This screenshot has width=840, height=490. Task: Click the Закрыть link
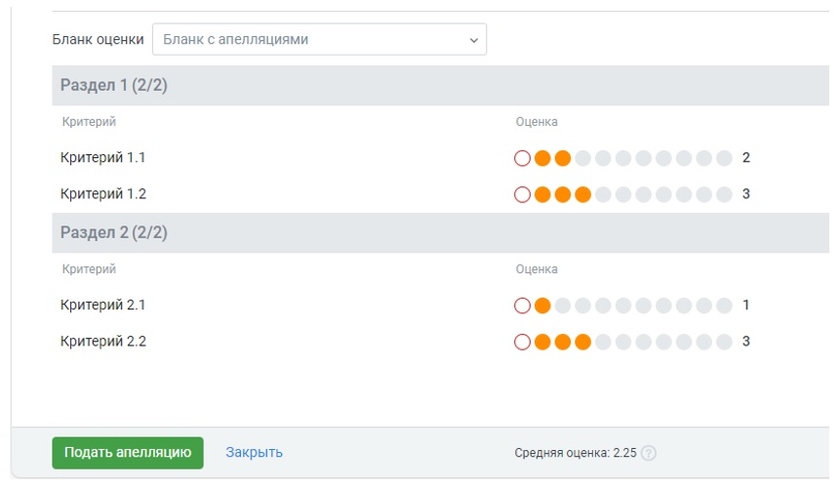point(254,452)
